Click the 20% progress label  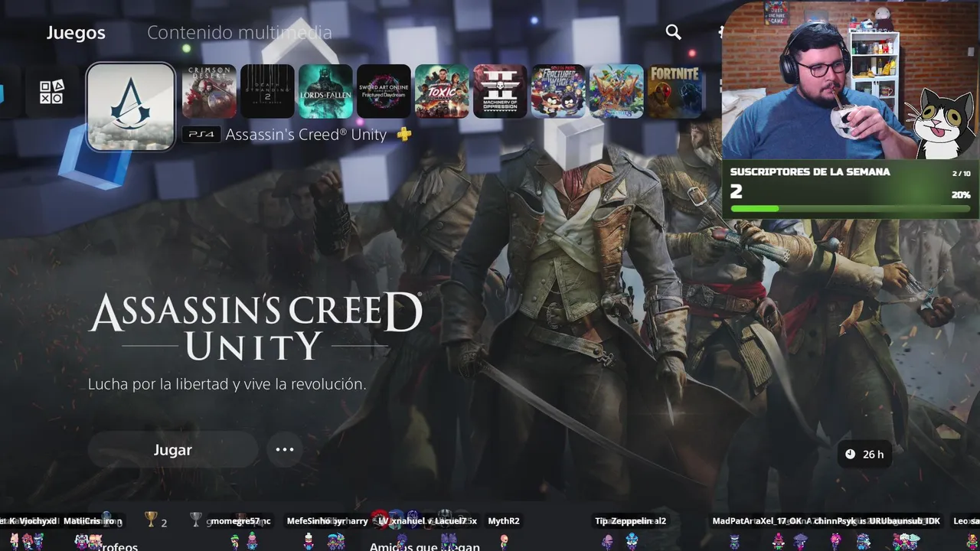tap(961, 195)
